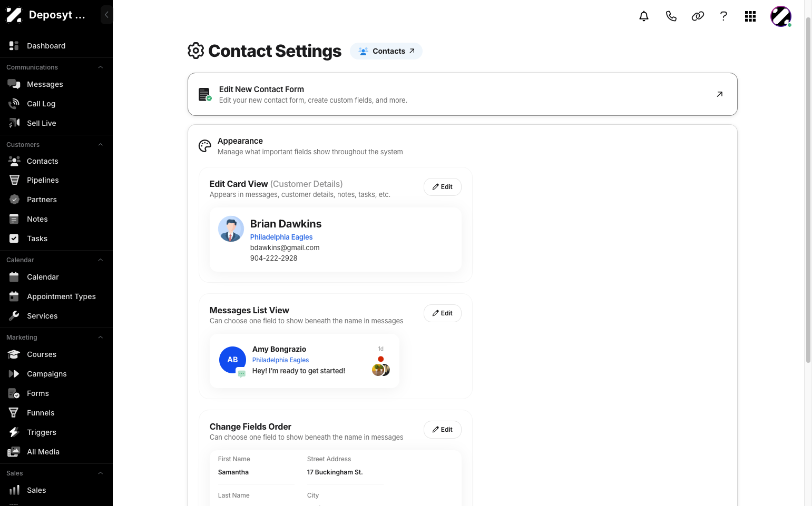Screen dimensions: 812x506
Task: Click the phone number 904-222-2928
Action: [x=274, y=258]
